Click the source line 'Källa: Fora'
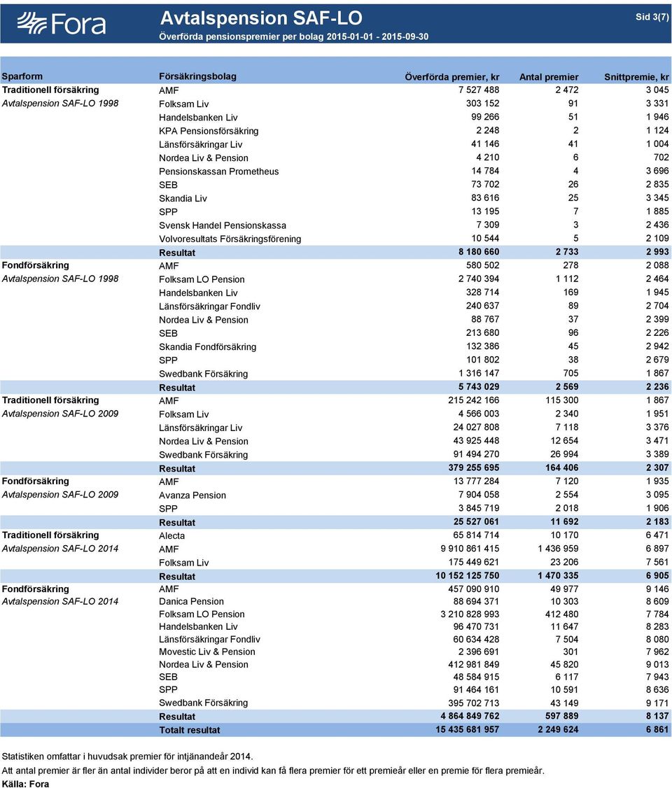The height and width of the screenshot is (788, 672). tap(26, 784)
